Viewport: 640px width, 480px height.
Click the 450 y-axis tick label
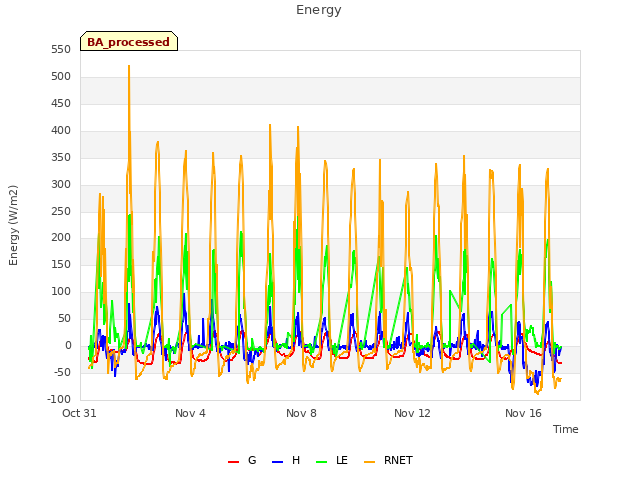point(61,104)
